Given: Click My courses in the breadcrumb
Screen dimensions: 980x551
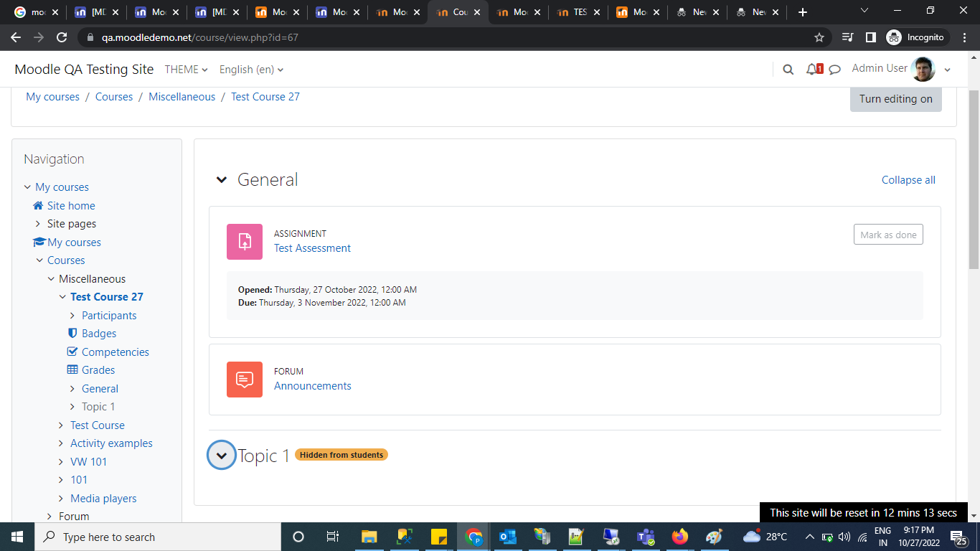Looking at the screenshot, I should tap(52, 97).
